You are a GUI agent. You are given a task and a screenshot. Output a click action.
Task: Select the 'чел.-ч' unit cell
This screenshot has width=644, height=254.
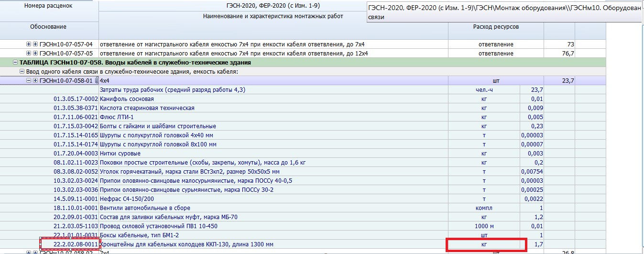(484, 90)
